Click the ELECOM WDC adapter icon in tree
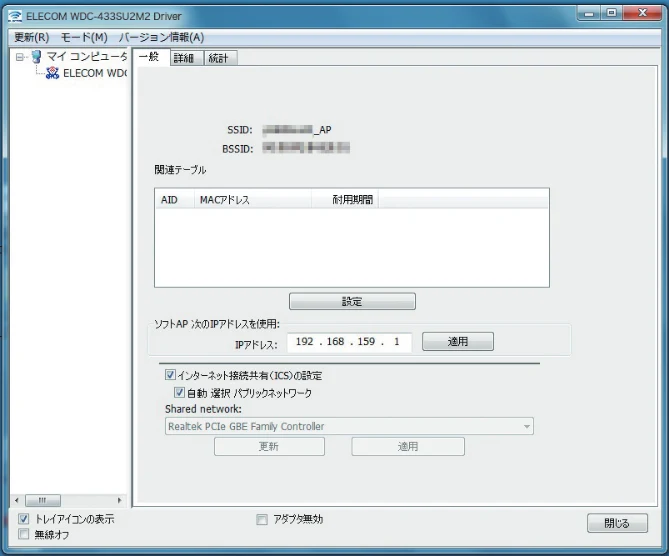 pos(52,73)
